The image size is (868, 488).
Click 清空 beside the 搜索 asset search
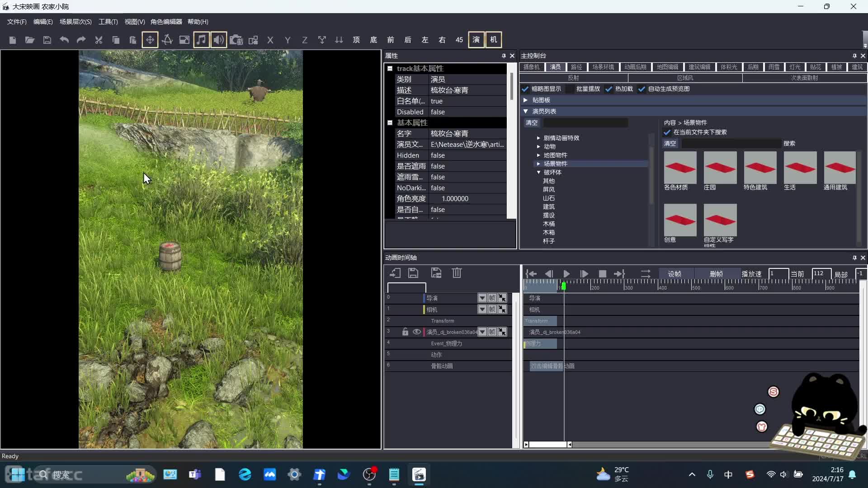(x=670, y=144)
